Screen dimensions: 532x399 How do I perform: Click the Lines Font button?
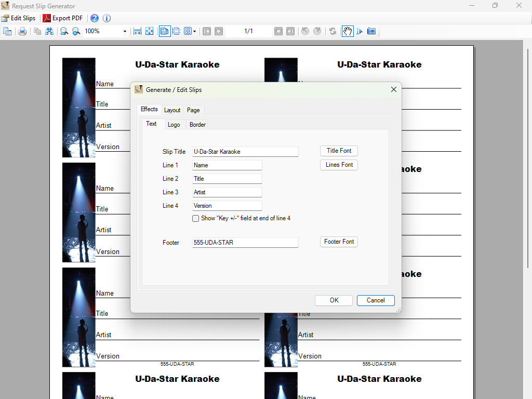pos(339,165)
